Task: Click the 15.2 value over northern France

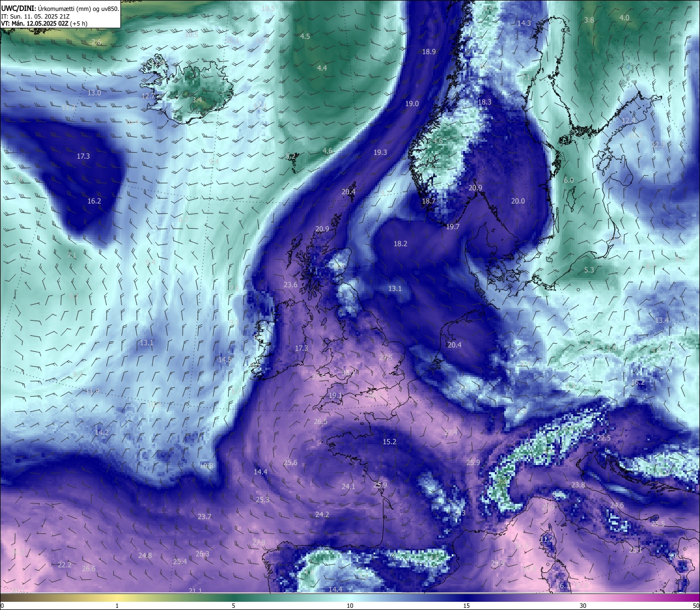Action: pyautogui.click(x=389, y=442)
